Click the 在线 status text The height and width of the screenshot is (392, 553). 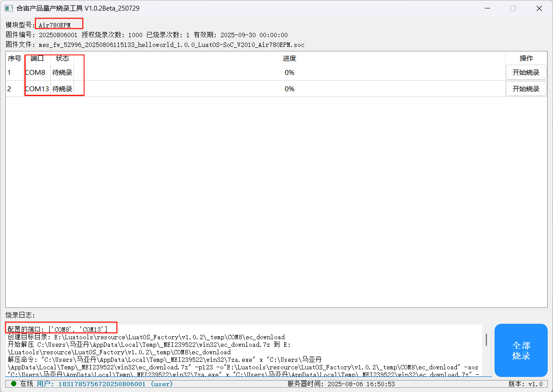pyautogui.click(x=27, y=384)
